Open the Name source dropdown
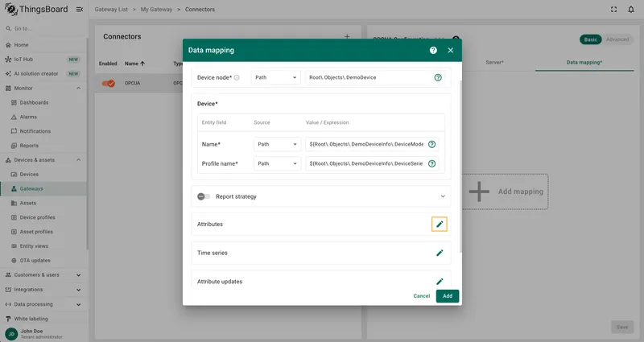 [277, 144]
